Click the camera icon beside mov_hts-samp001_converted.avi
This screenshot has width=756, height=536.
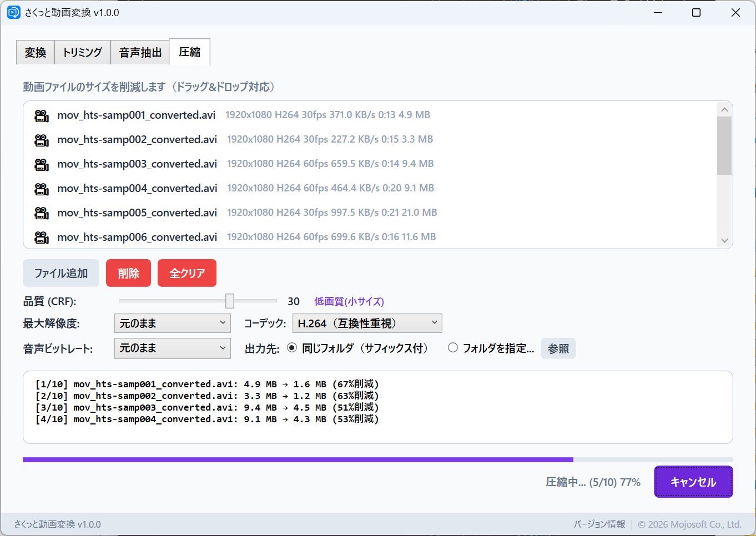click(x=42, y=115)
